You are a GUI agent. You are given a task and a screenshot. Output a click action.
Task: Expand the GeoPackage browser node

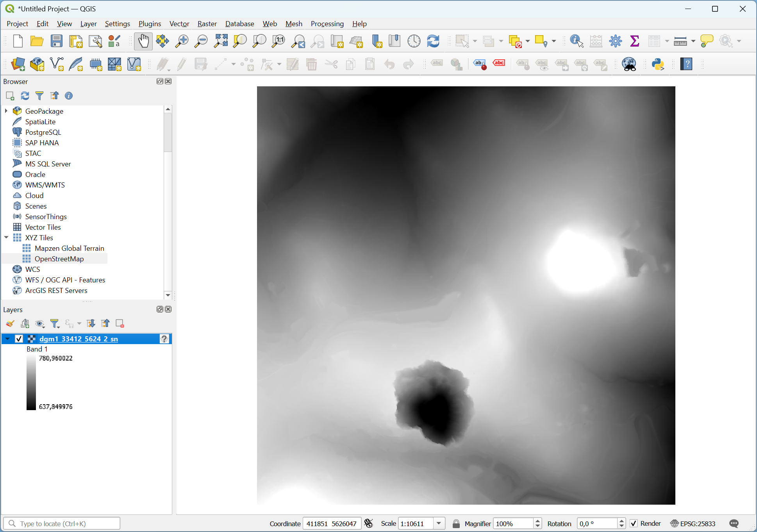click(x=6, y=111)
